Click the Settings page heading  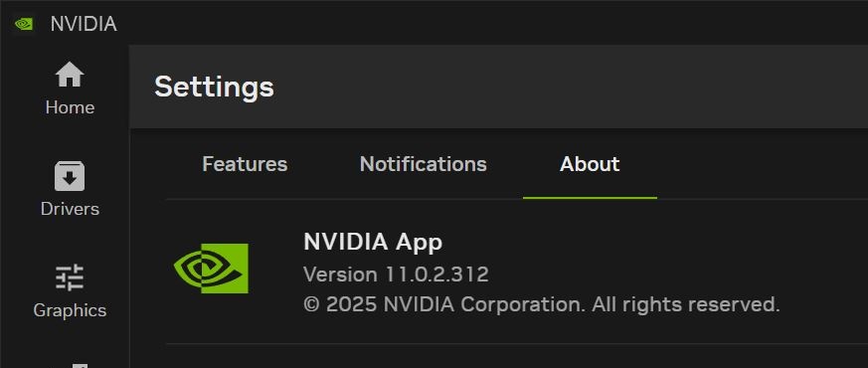[214, 87]
